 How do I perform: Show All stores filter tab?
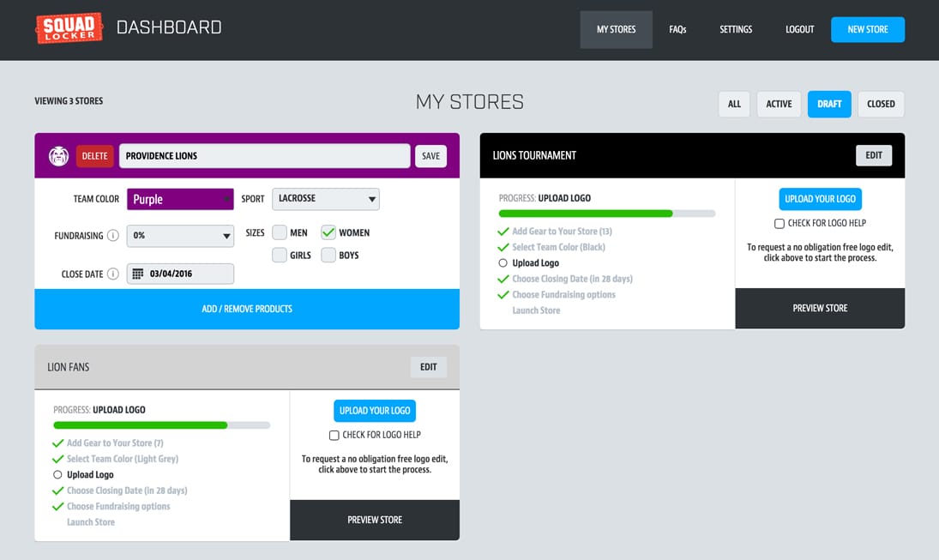(x=734, y=105)
